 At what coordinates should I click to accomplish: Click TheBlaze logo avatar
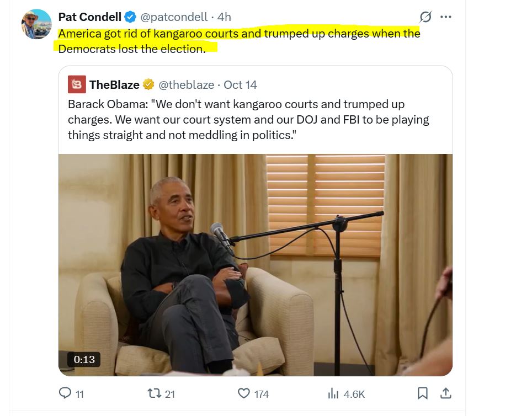click(77, 84)
